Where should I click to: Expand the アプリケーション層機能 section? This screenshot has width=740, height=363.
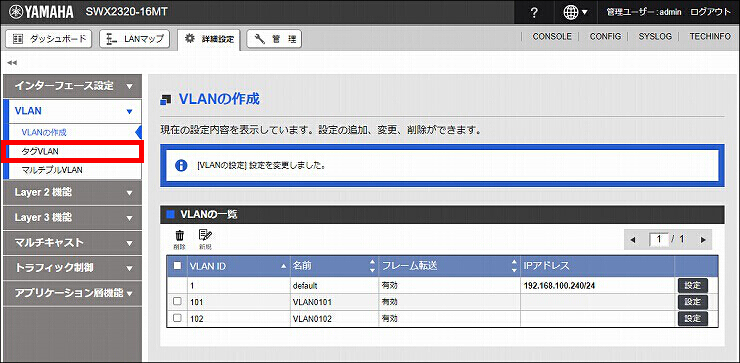coord(72,293)
